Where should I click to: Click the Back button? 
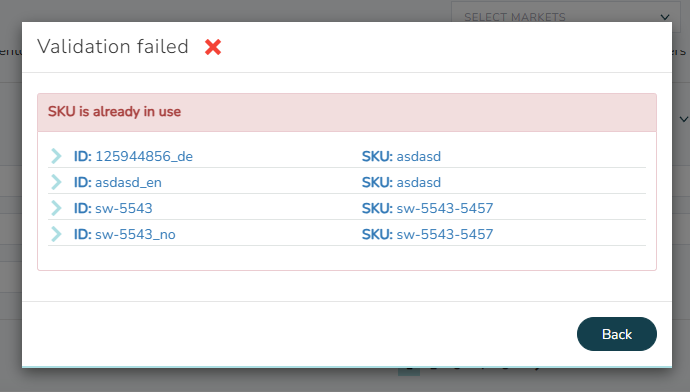point(617,334)
